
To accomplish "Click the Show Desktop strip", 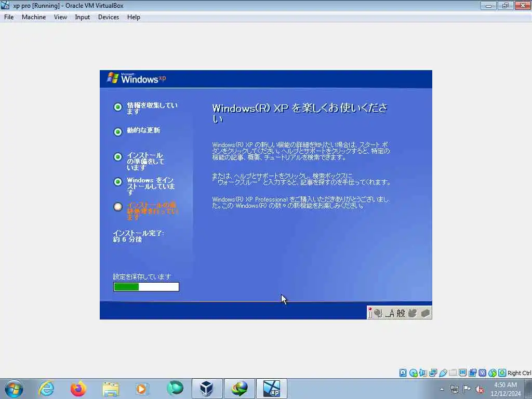I will tap(528, 389).
